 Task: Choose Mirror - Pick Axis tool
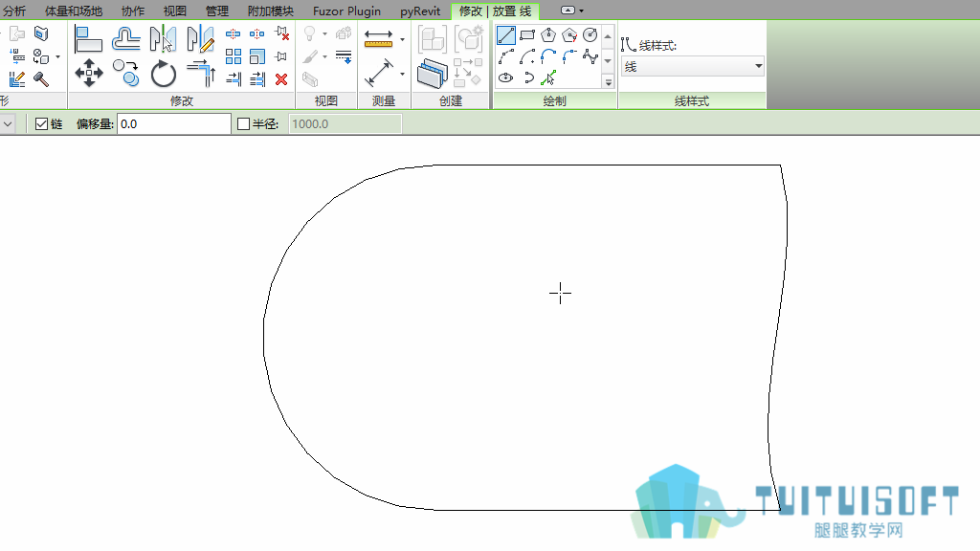[x=163, y=38]
